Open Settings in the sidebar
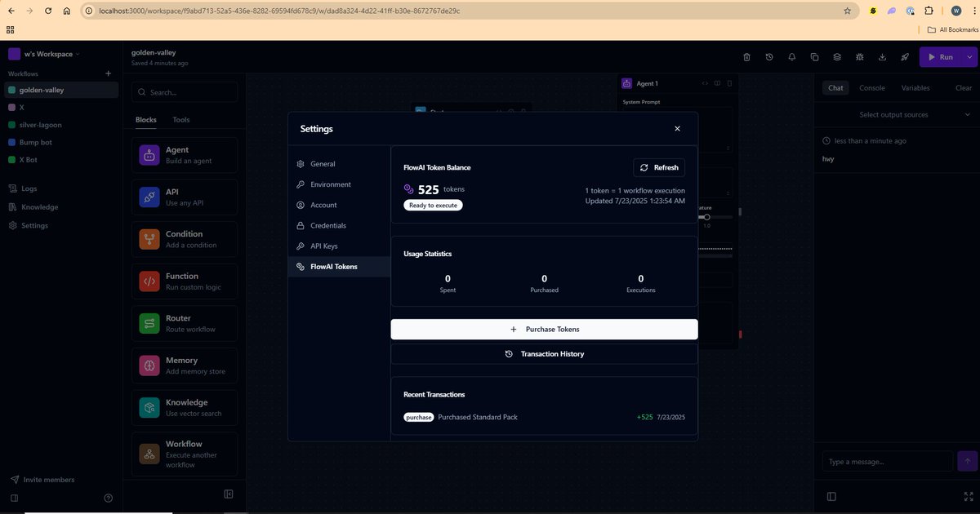 pos(61,225)
